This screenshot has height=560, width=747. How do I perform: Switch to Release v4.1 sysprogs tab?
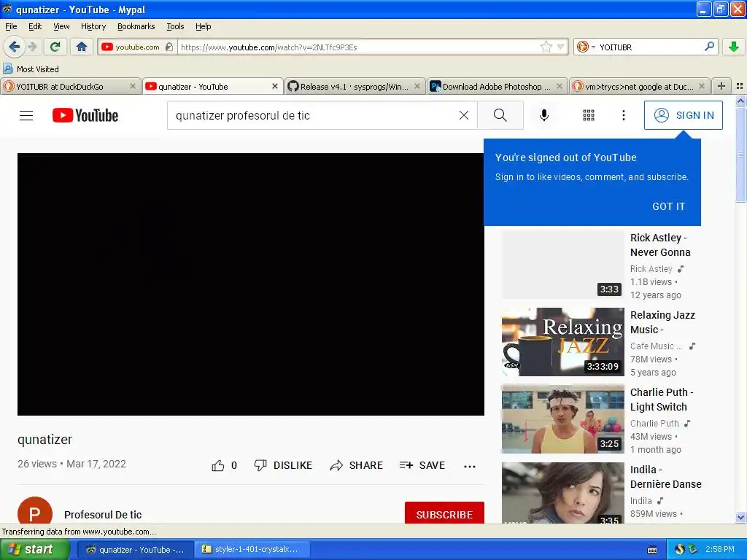pyautogui.click(x=354, y=87)
